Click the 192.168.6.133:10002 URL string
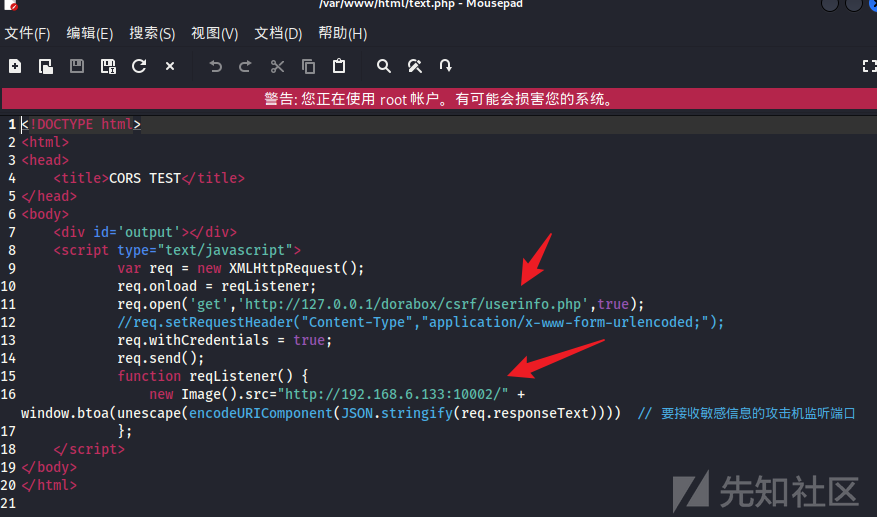877x517 pixels. point(393,394)
